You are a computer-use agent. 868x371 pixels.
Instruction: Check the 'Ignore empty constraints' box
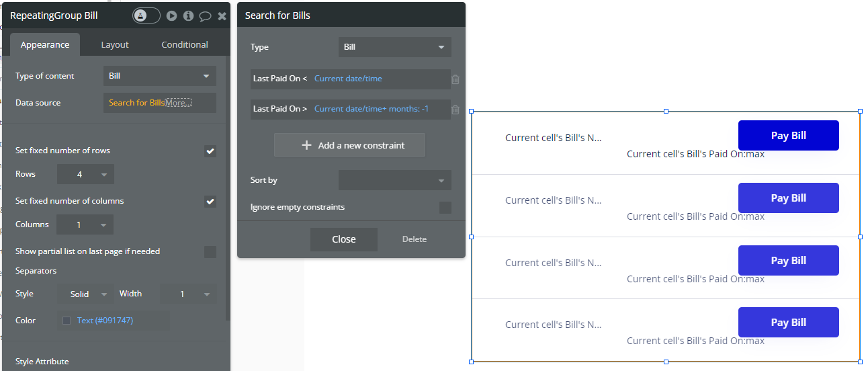[x=445, y=207]
